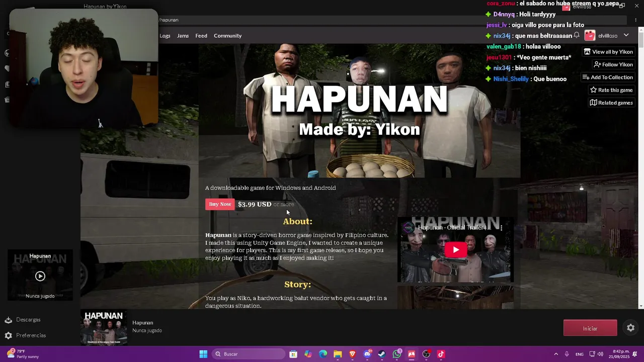Open File Explorer from taskbar

tap(338, 354)
